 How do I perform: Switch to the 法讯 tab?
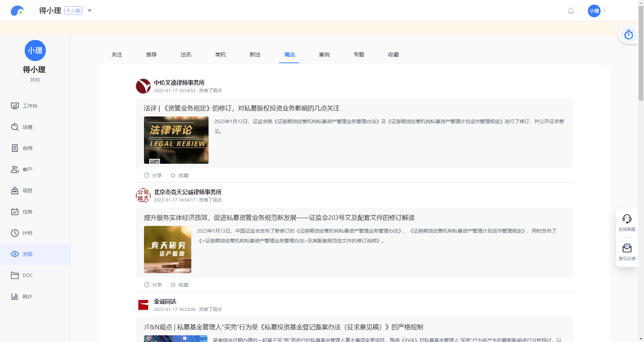click(186, 55)
